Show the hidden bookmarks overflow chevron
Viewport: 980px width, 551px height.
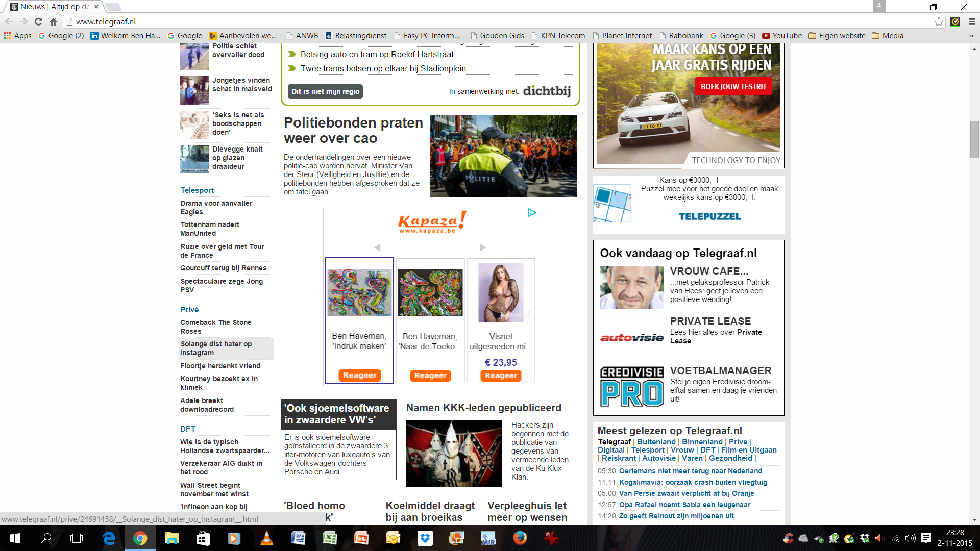coord(971,36)
